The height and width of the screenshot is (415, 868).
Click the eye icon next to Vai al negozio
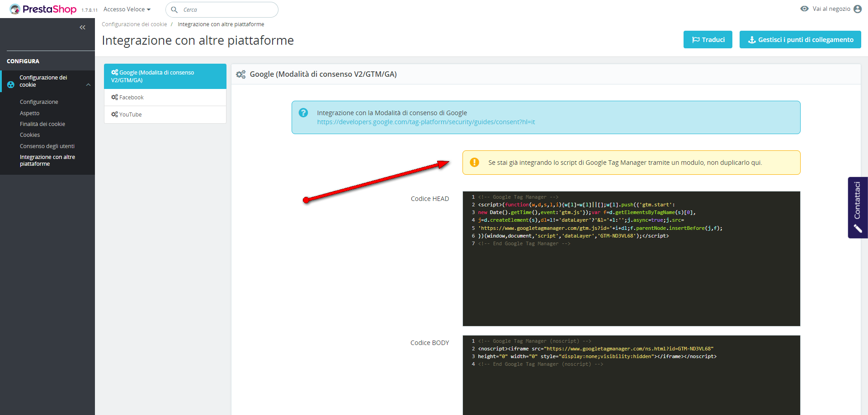click(x=804, y=9)
